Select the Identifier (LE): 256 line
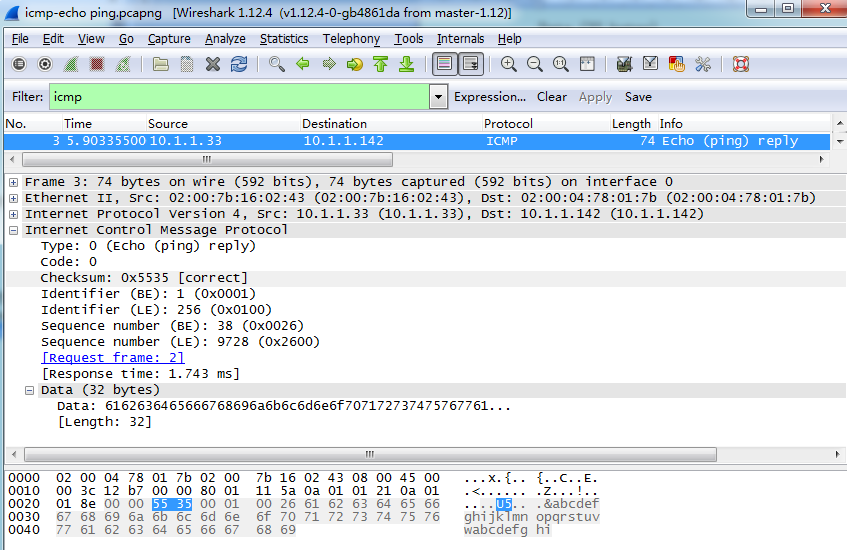This screenshot has width=847, height=550. 156,310
